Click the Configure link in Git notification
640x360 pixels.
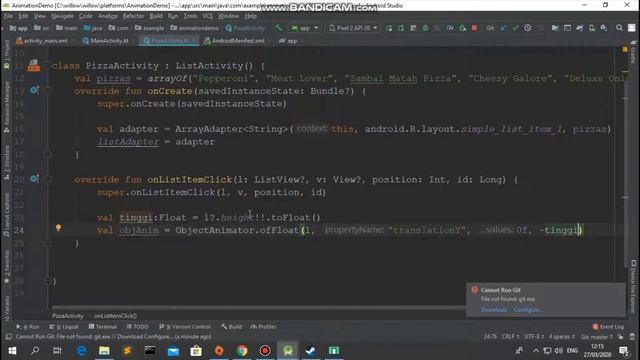point(528,310)
